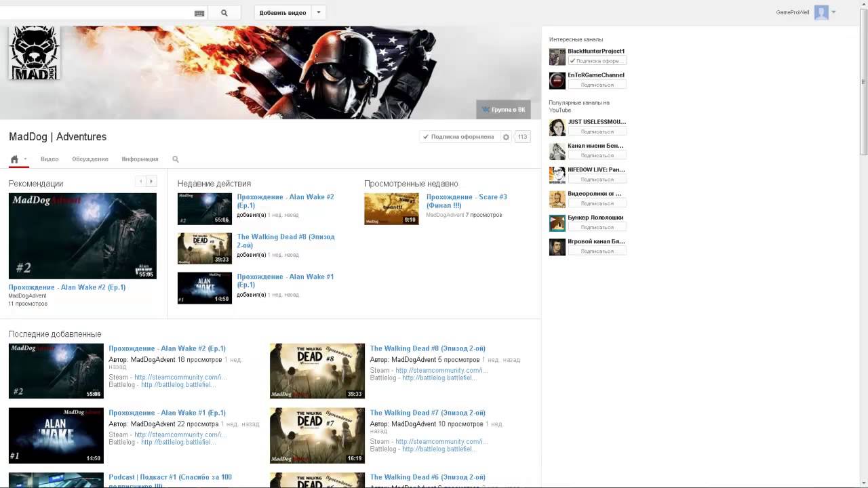Open Battlelog link under Alan Wake #1 (Ep.1)
The width and height of the screenshot is (868, 488).
point(178,442)
